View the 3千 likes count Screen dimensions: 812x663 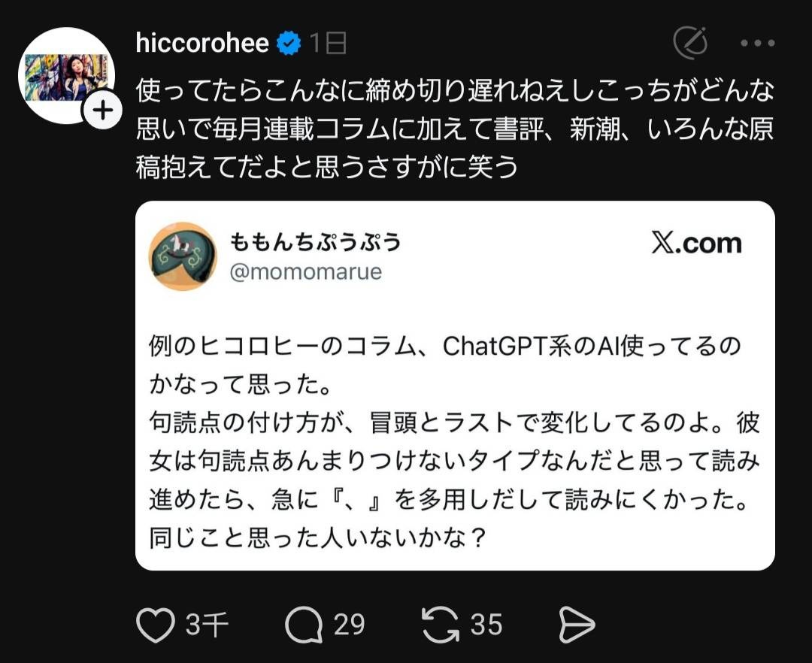[208, 625]
